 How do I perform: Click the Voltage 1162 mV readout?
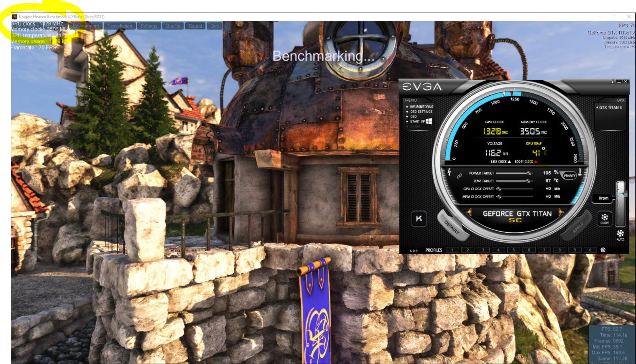(497, 153)
